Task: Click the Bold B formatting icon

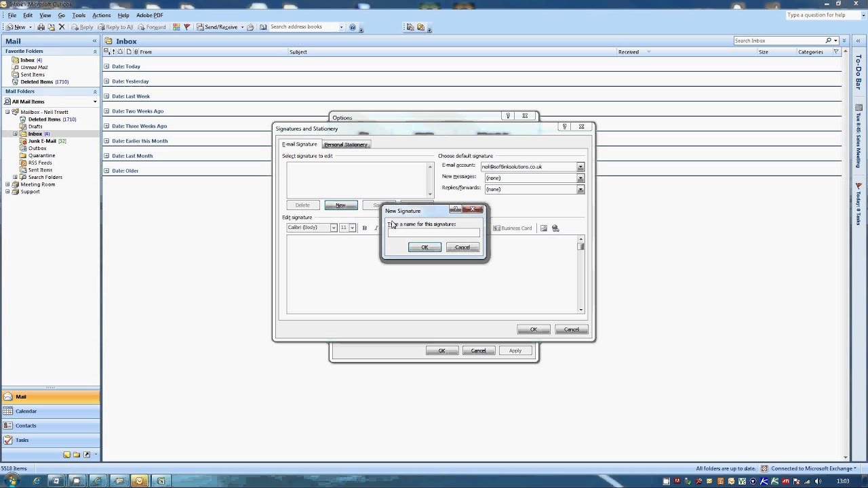Action: click(x=364, y=228)
